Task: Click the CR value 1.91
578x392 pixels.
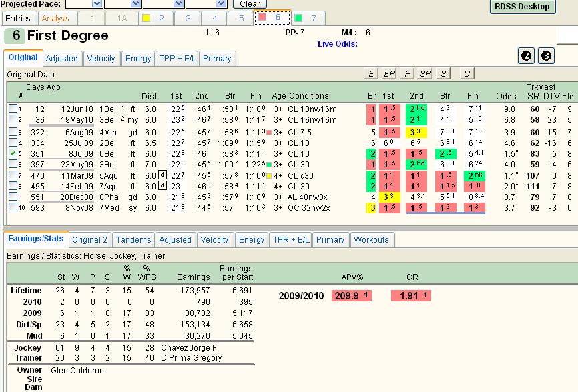Action: [411, 295]
